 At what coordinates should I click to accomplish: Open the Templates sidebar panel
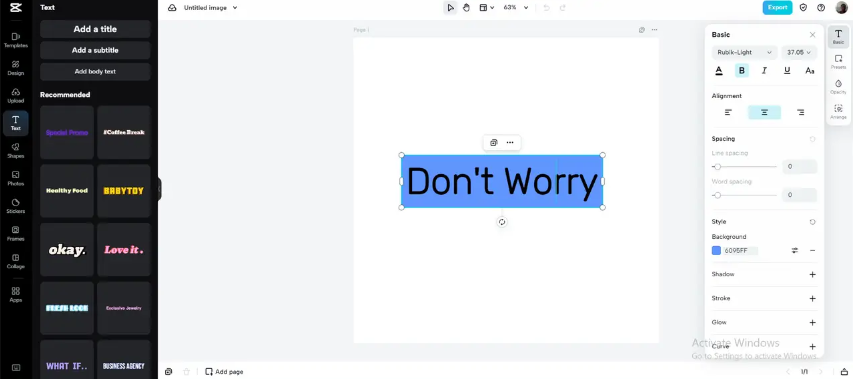pos(16,40)
